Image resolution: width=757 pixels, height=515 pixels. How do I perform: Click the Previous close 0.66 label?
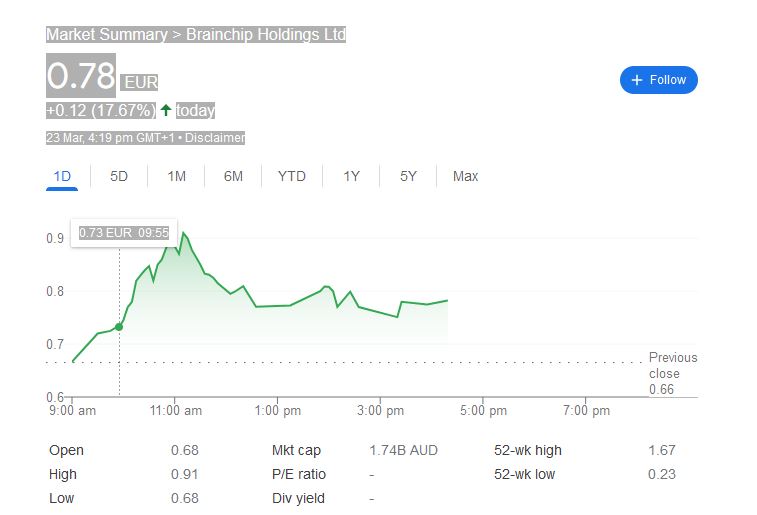pyautogui.click(x=673, y=373)
